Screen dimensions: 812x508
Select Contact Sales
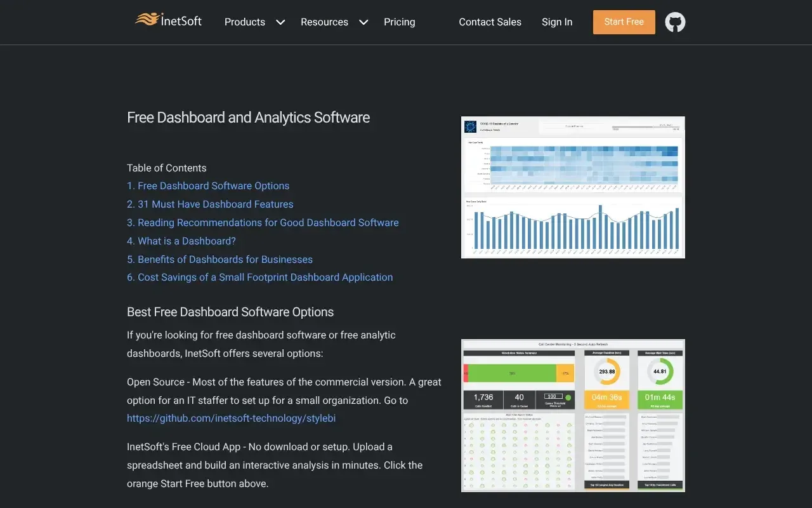[490, 22]
